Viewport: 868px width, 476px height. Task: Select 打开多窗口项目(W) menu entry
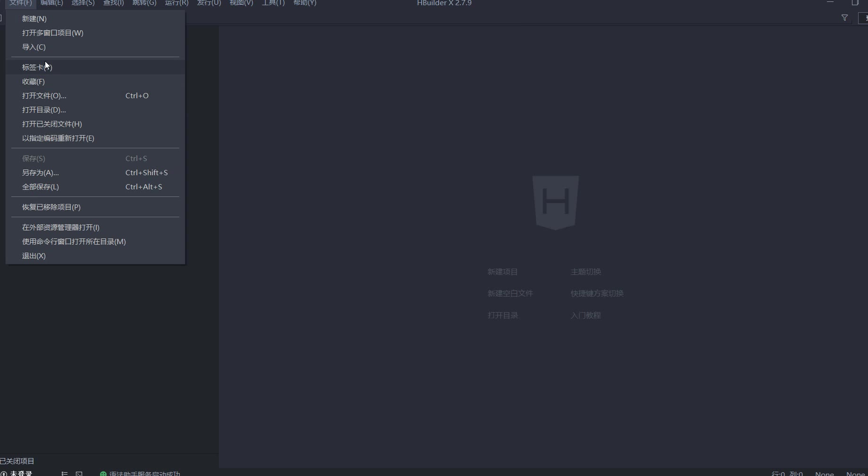(x=95, y=33)
